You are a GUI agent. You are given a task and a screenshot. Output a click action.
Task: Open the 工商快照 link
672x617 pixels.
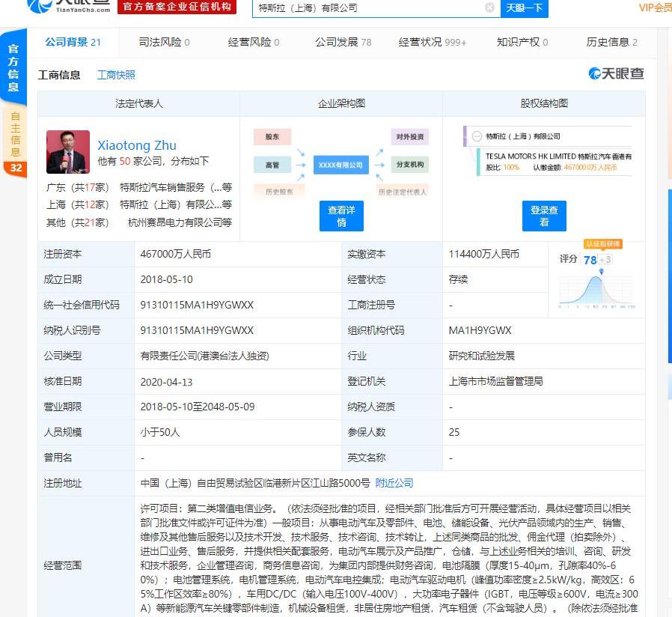tap(116, 75)
